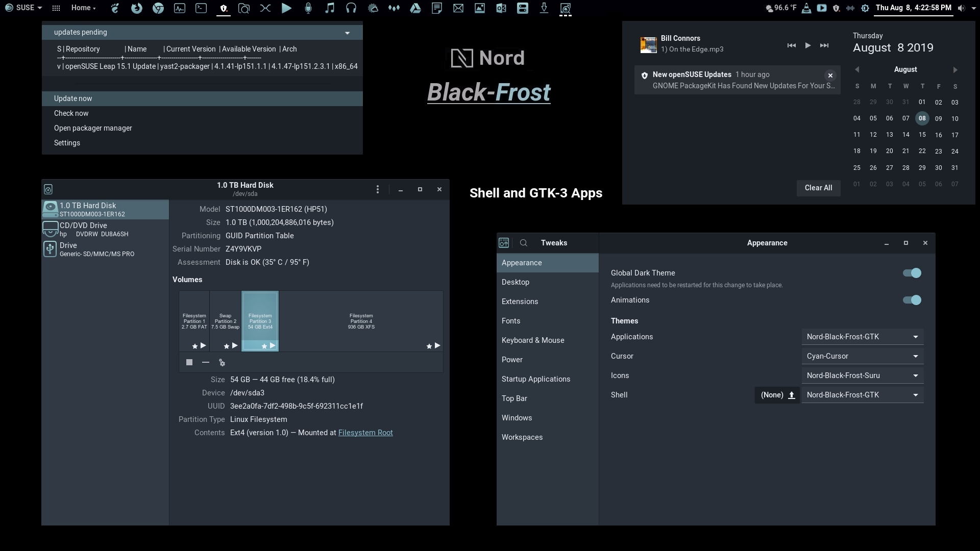Open the music note app icon
The width and height of the screenshot is (980, 551).
point(330,8)
